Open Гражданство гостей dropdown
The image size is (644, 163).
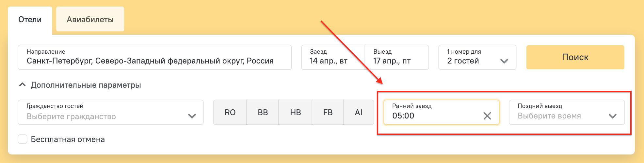(x=105, y=113)
